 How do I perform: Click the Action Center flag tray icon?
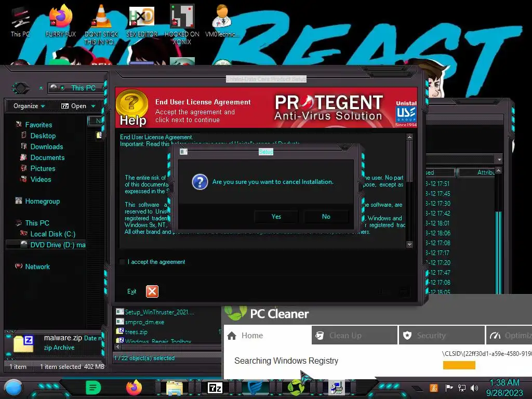coord(449,388)
